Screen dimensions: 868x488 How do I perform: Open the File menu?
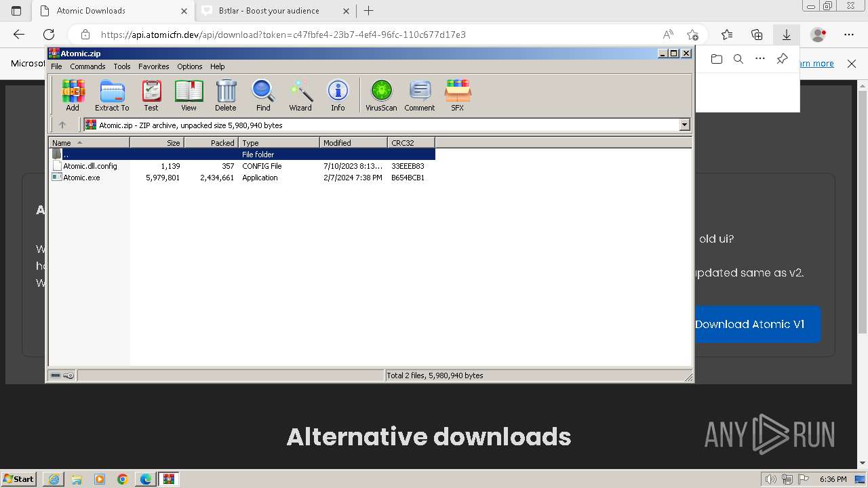[x=56, y=66]
